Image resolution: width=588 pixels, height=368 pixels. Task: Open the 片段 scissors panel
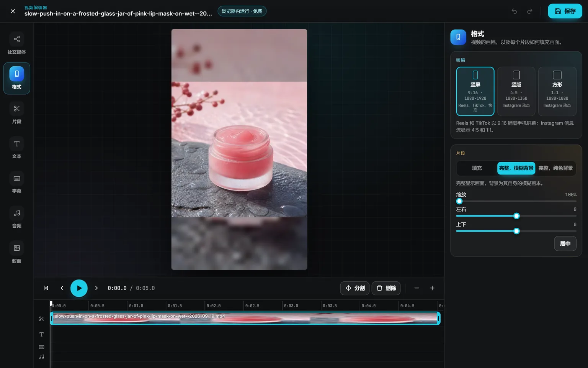(x=17, y=113)
